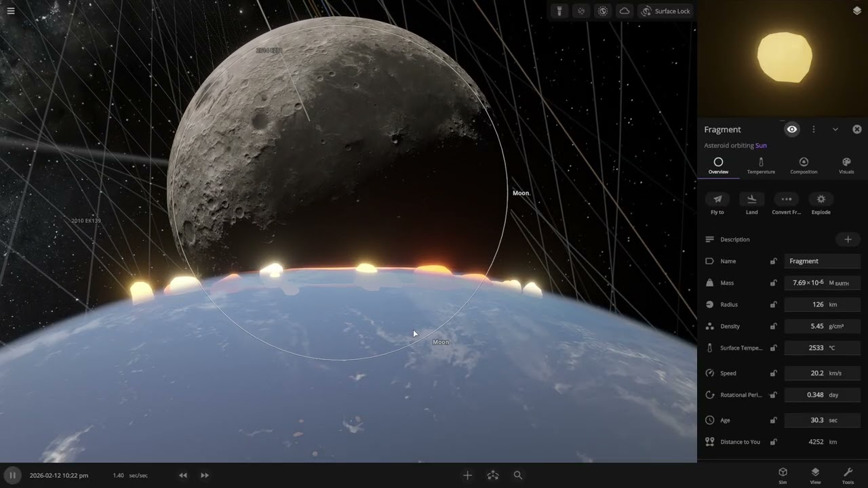Toggle the lock next to Surface Temperature

773,348
